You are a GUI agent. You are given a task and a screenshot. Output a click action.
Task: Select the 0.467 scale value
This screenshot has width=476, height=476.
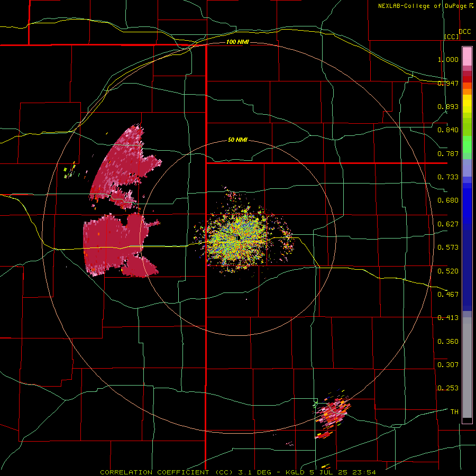click(x=448, y=295)
